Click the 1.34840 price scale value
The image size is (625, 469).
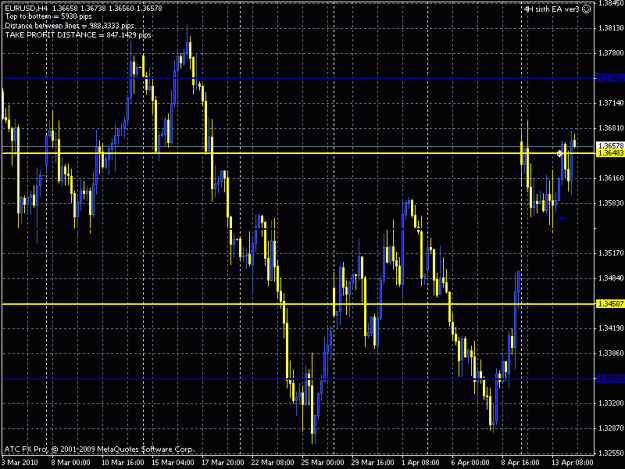point(610,278)
